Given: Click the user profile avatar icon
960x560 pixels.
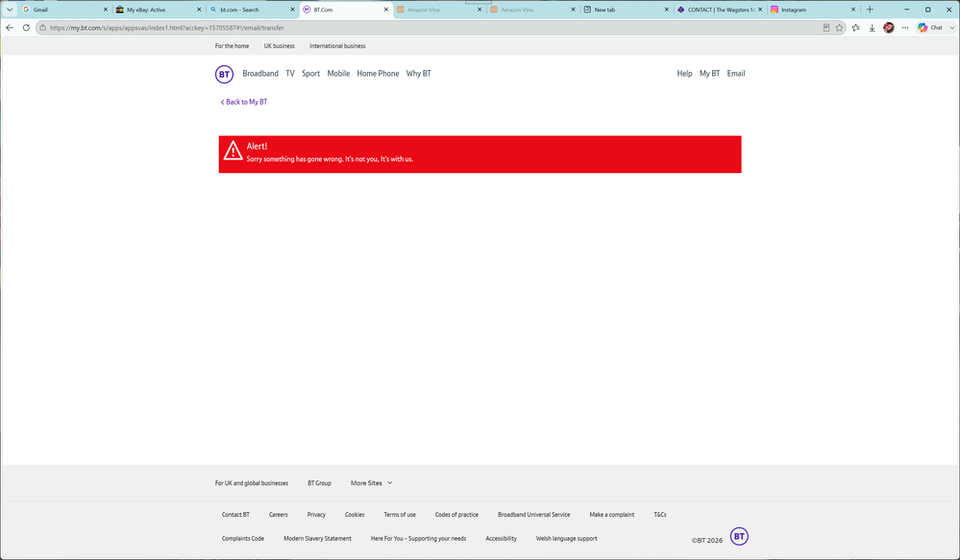Looking at the screenshot, I should pos(888,28).
